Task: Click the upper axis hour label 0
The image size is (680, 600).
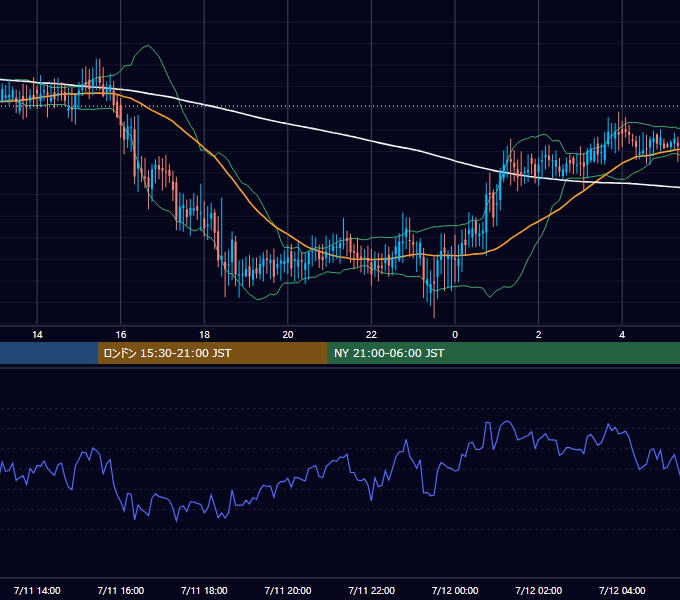Action: 455,335
